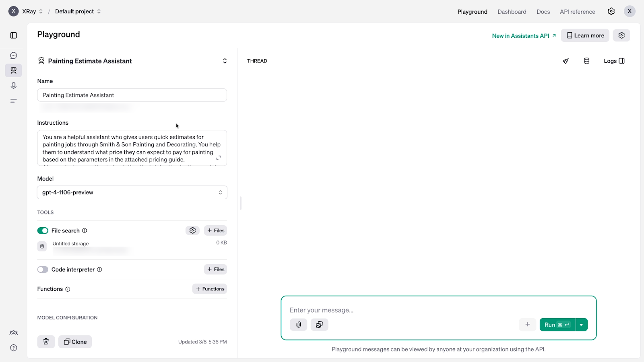Attach a file using paperclip icon
Image resolution: width=644 pixels, height=362 pixels.
(299, 325)
